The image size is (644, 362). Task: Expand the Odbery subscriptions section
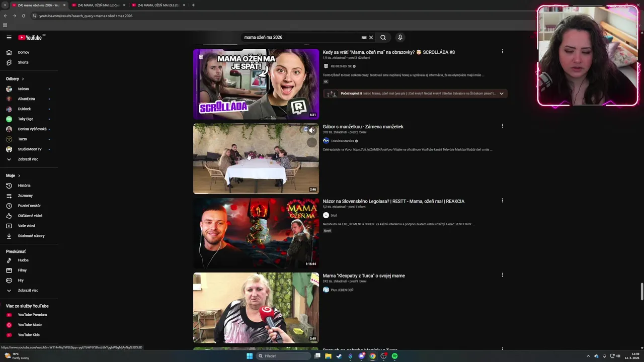click(x=15, y=79)
